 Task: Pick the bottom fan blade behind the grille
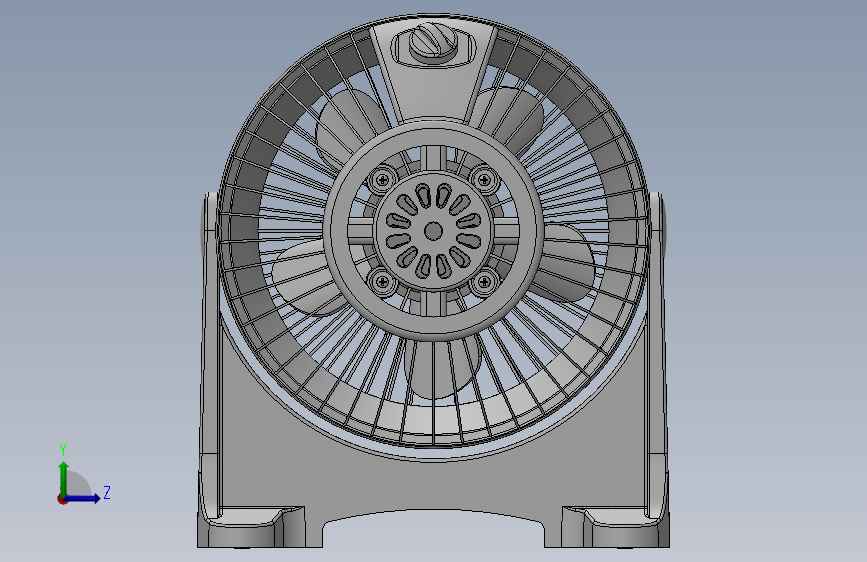tap(441, 368)
